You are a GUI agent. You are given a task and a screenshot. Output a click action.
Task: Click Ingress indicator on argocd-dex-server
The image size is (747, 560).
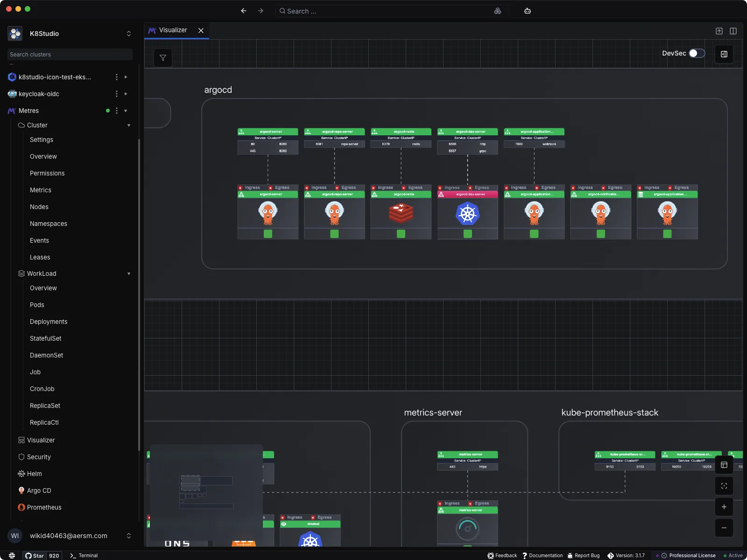pyautogui.click(x=449, y=188)
